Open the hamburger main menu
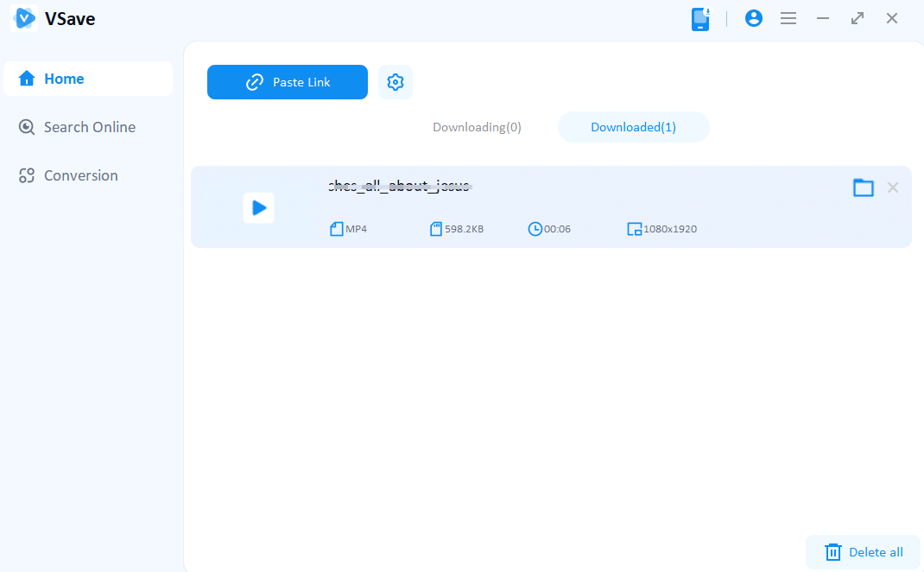Image resolution: width=924 pixels, height=572 pixels. (788, 18)
